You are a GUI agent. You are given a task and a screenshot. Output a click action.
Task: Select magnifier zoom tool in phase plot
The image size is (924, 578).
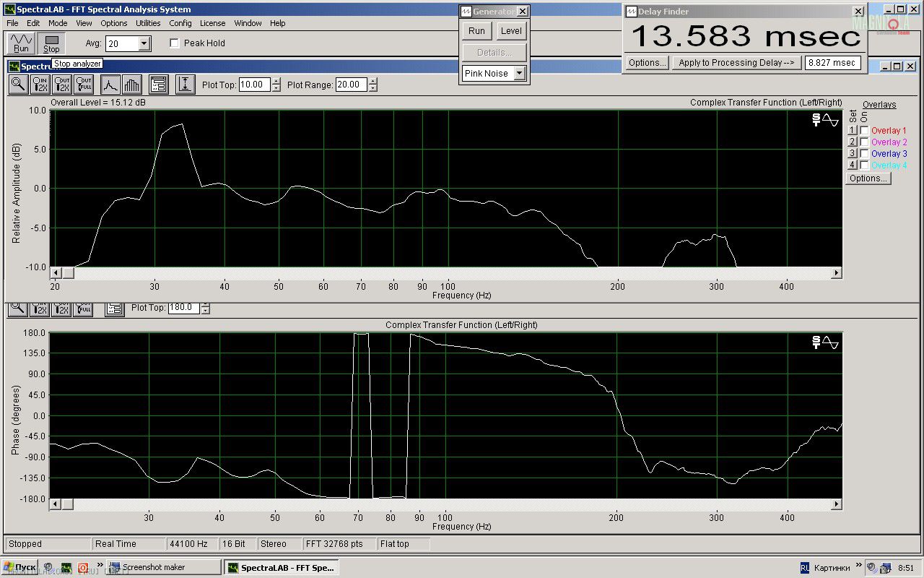18,309
